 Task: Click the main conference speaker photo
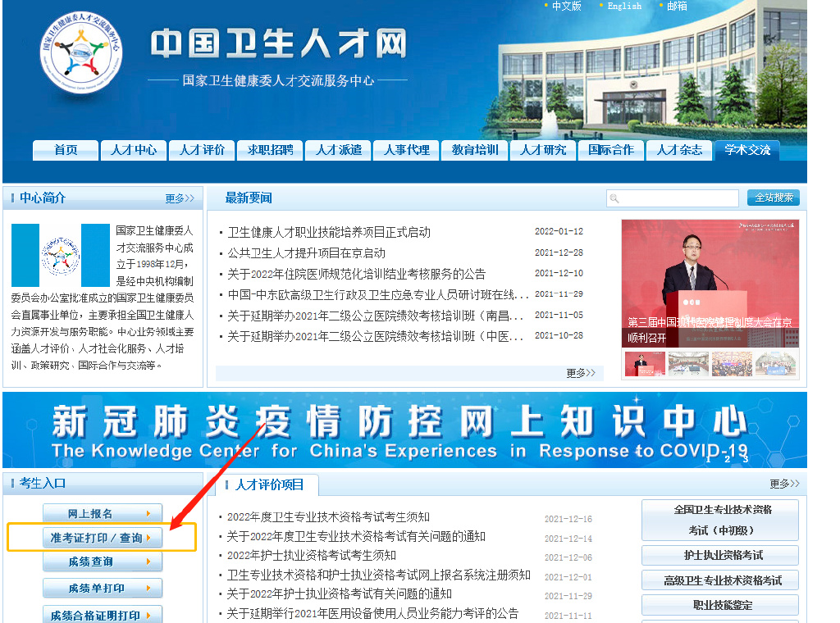(710, 283)
